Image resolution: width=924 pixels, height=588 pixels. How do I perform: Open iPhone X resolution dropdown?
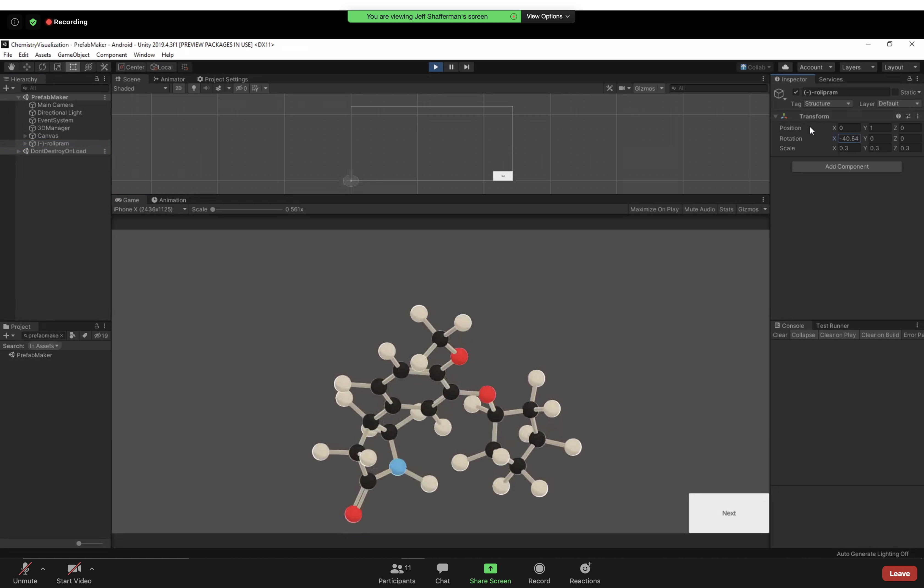coord(150,209)
